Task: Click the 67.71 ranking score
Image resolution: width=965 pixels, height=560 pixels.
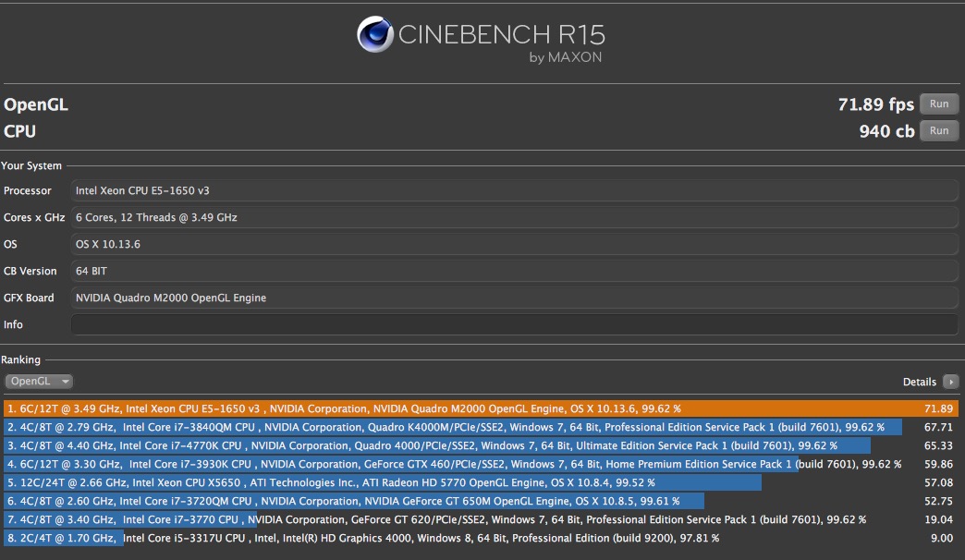Action: (x=938, y=427)
